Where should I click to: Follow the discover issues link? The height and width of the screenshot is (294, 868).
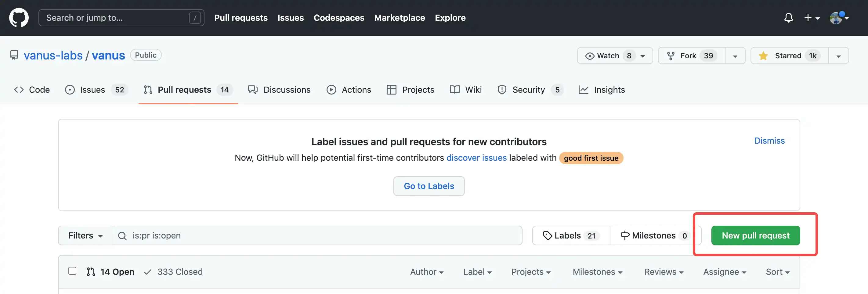pyautogui.click(x=476, y=158)
